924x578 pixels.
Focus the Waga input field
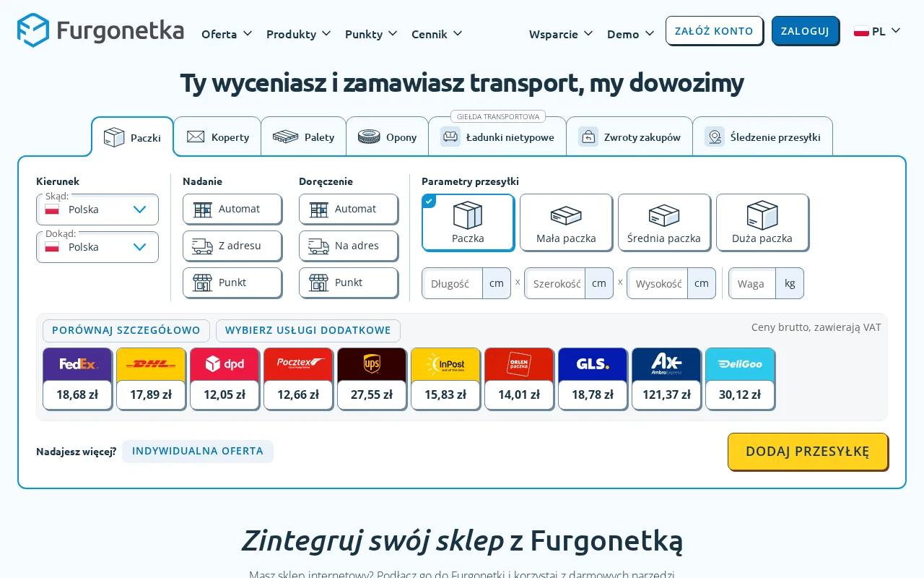click(753, 283)
